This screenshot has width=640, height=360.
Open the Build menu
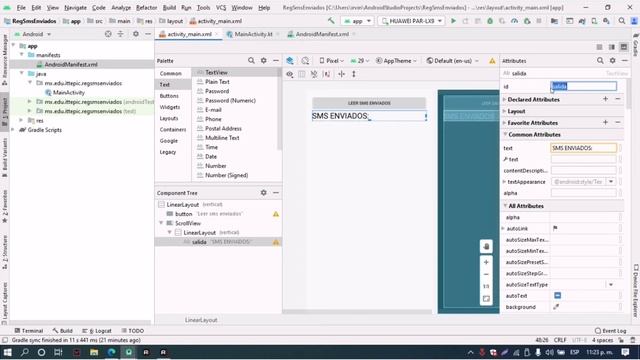point(169,7)
